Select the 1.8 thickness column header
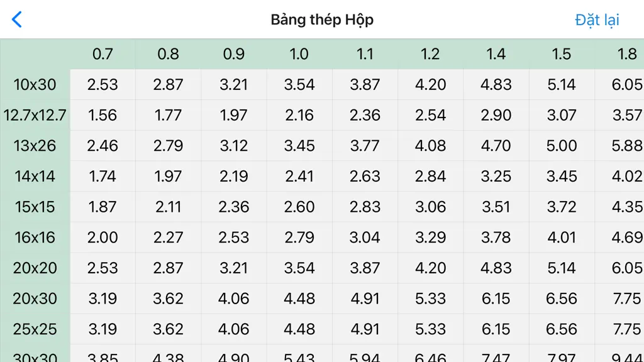Viewport: 644px width, 362px height. point(619,54)
